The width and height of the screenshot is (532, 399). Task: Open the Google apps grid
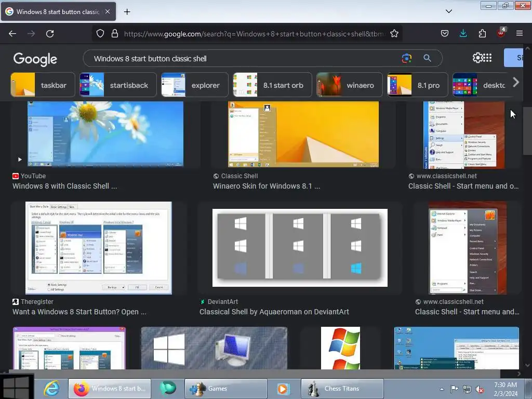[487, 58]
